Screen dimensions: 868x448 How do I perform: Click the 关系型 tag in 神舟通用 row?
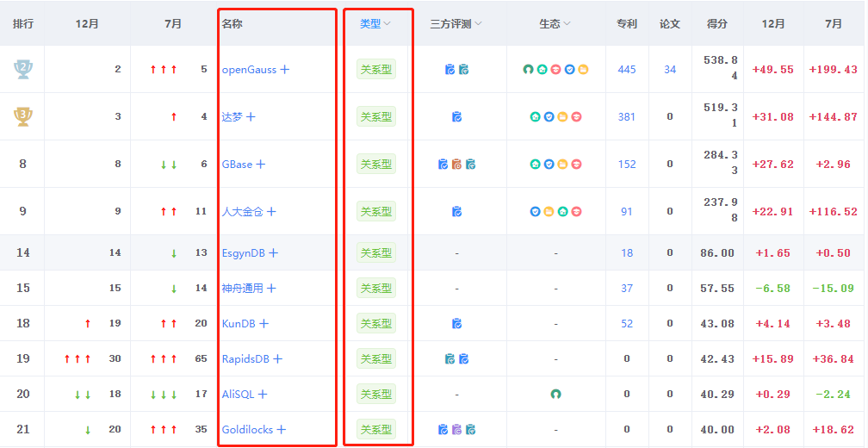376,289
